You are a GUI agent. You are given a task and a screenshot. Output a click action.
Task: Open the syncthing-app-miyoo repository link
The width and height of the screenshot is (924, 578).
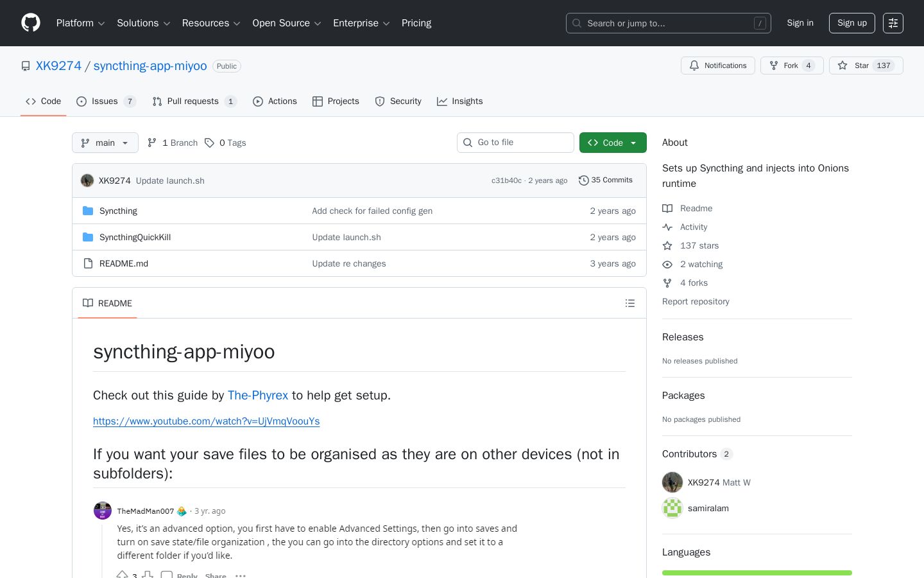tap(150, 66)
